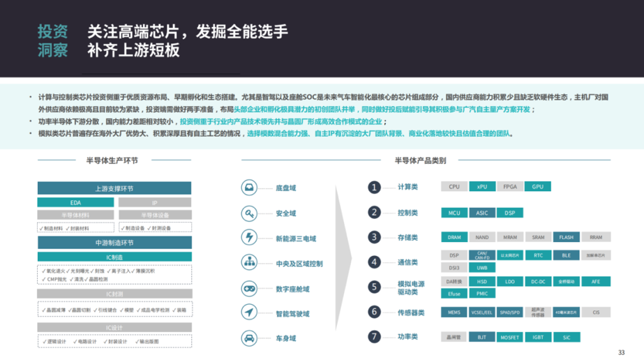Click the FPGA chip label
The height and width of the screenshot is (362, 644).
[510, 187]
